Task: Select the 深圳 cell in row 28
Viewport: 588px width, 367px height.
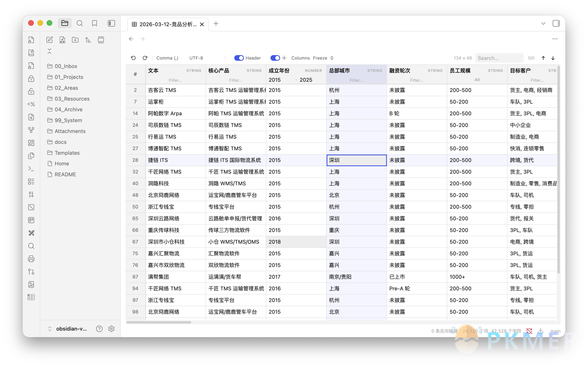Action: click(356, 160)
